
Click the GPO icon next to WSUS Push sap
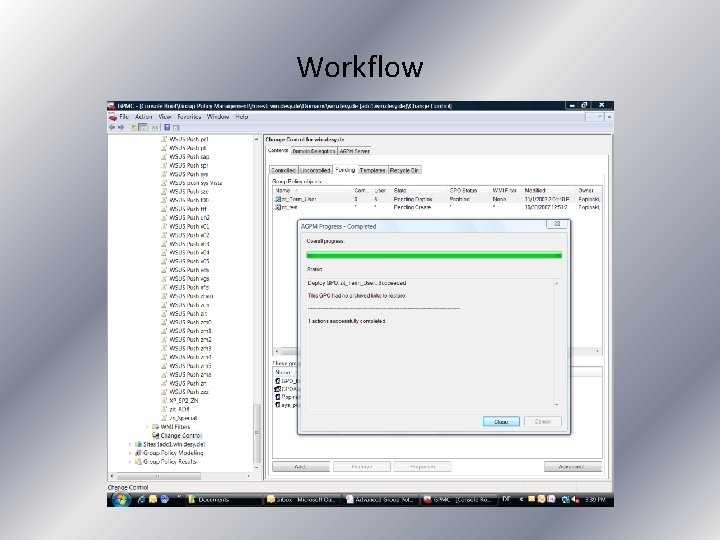164,157
